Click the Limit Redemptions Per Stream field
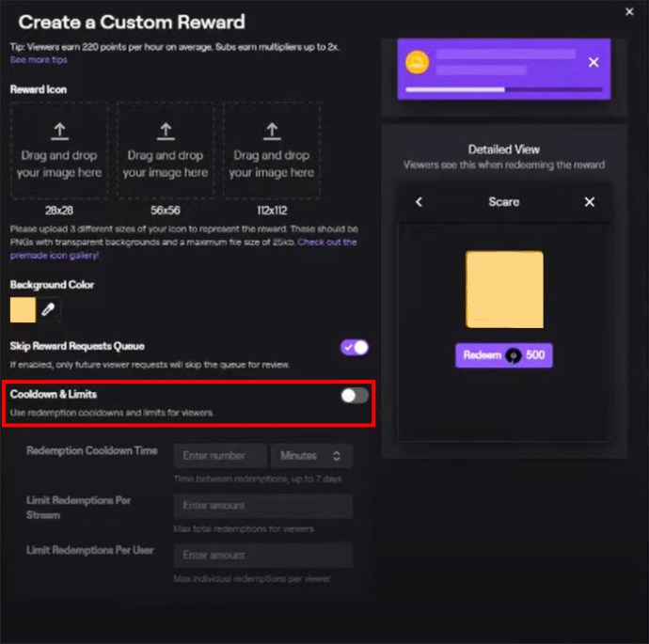The width and height of the screenshot is (649, 644). [263, 506]
